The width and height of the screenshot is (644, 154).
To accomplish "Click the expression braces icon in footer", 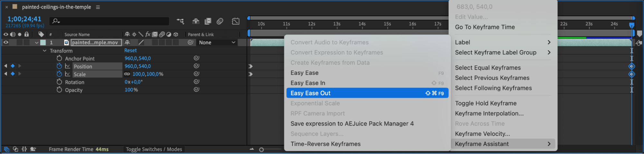I will [24, 149].
